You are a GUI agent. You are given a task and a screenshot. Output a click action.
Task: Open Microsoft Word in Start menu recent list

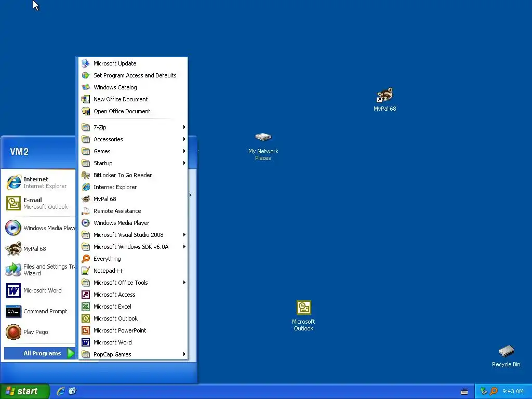coord(39,290)
